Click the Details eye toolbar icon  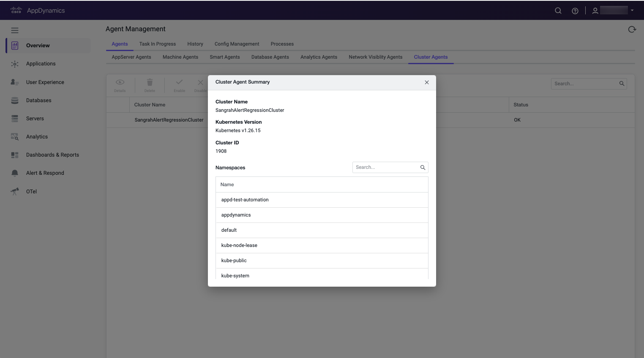tap(120, 82)
